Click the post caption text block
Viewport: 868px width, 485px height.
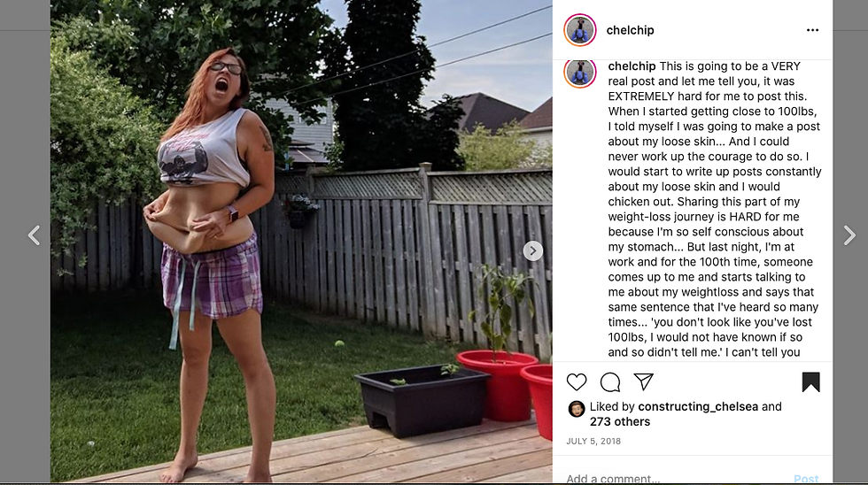point(714,209)
